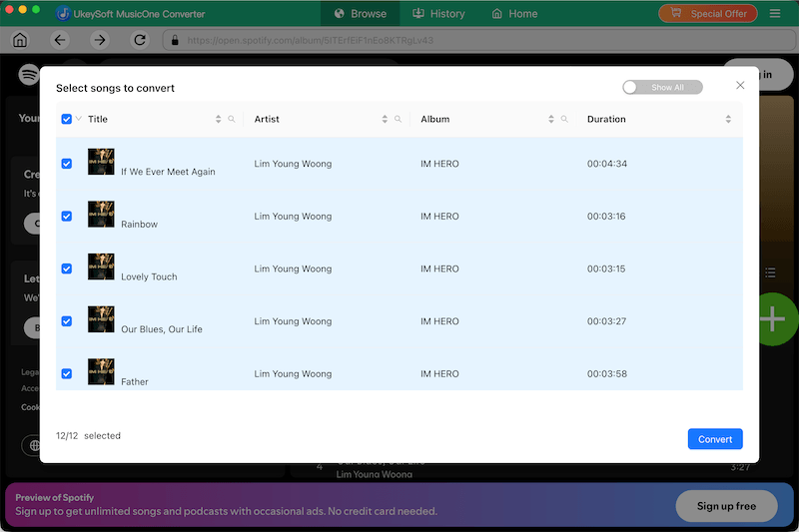The image size is (799, 532).
Task: Click the Lovely Touch album cover thumbnail
Action: point(101,266)
